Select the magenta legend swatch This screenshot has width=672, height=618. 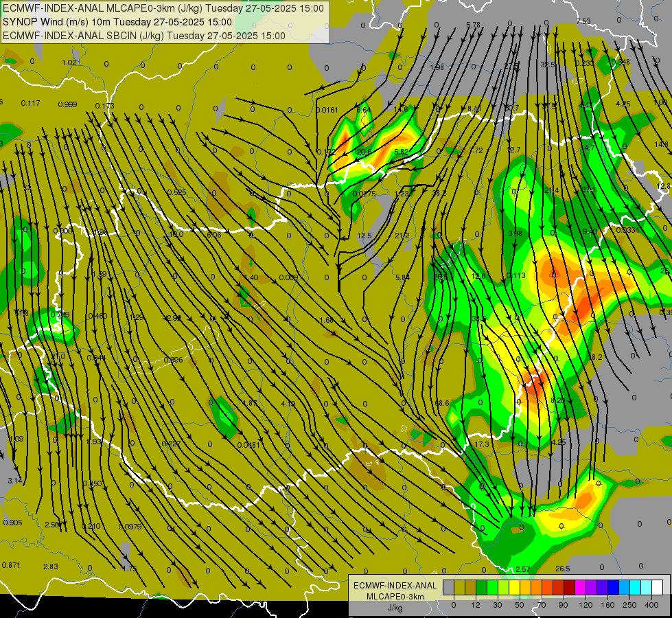[x=580, y=588]
